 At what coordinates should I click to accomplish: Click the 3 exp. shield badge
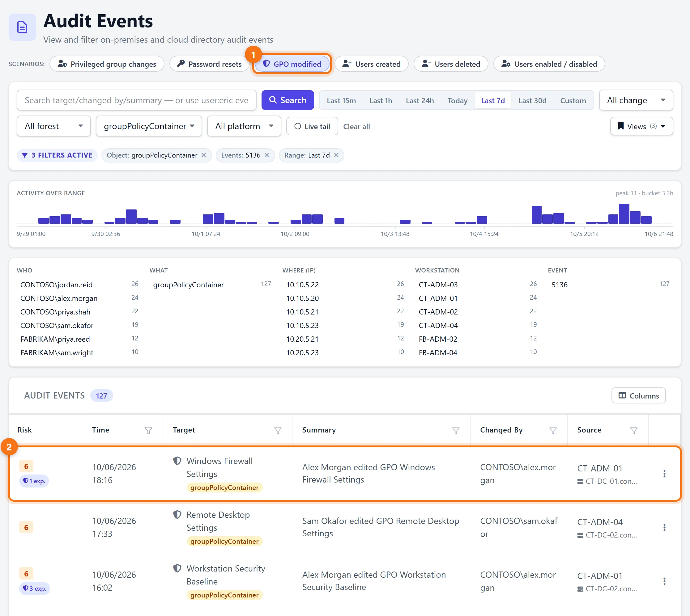35,589
